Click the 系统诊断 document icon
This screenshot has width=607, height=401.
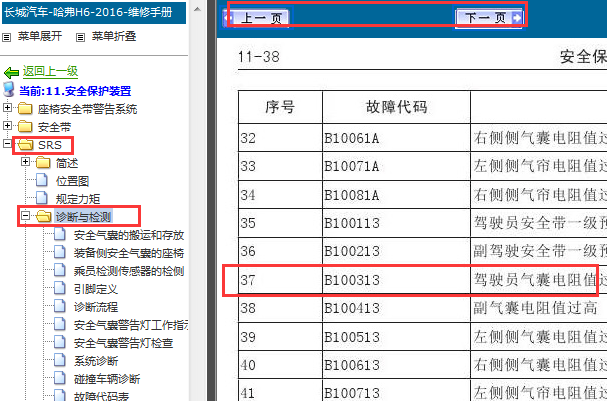pos(60,360)
